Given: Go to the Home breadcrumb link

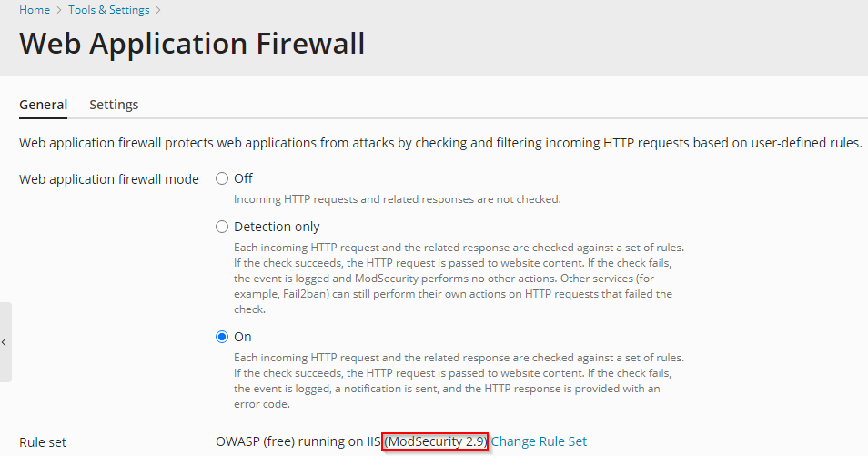Looking at the screenshot, I should point(35,10).
